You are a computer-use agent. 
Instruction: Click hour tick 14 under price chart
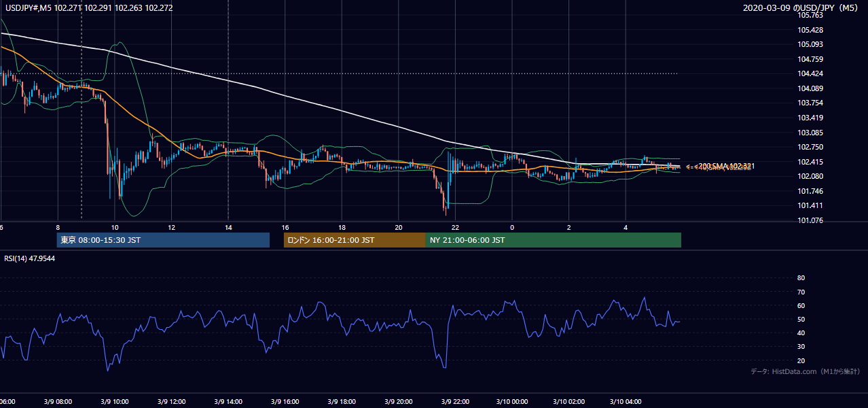pyautogui.click(x=228, y=227)
